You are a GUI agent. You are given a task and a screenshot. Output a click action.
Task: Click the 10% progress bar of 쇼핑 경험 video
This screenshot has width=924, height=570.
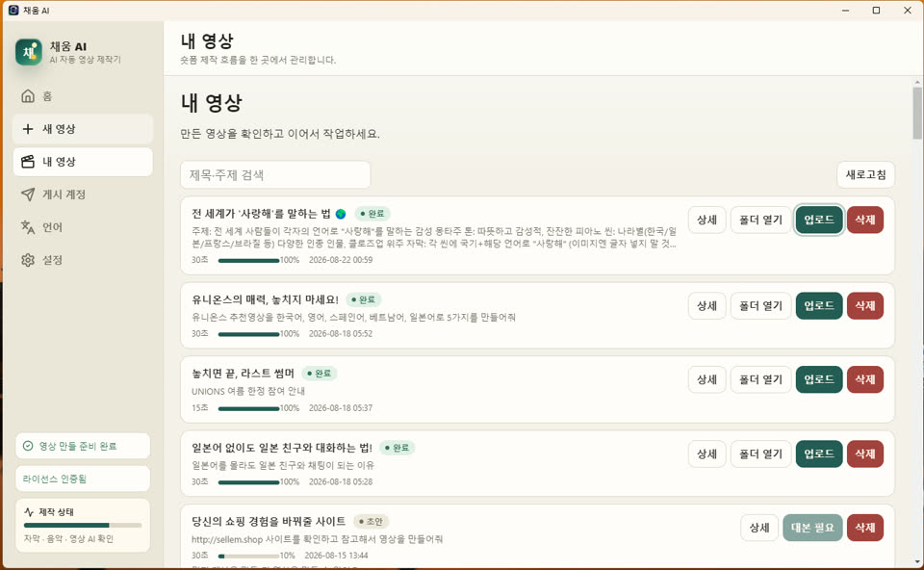(248, 556)
